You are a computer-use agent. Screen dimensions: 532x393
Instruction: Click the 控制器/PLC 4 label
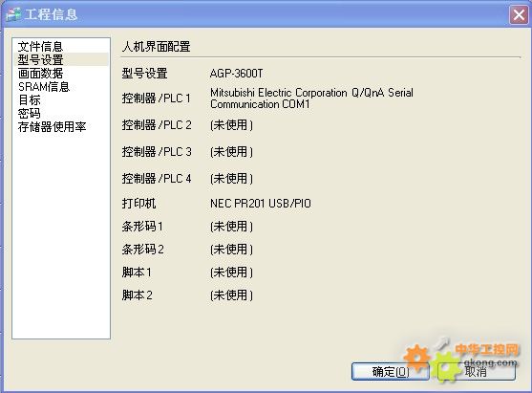(x=157, y=178)
